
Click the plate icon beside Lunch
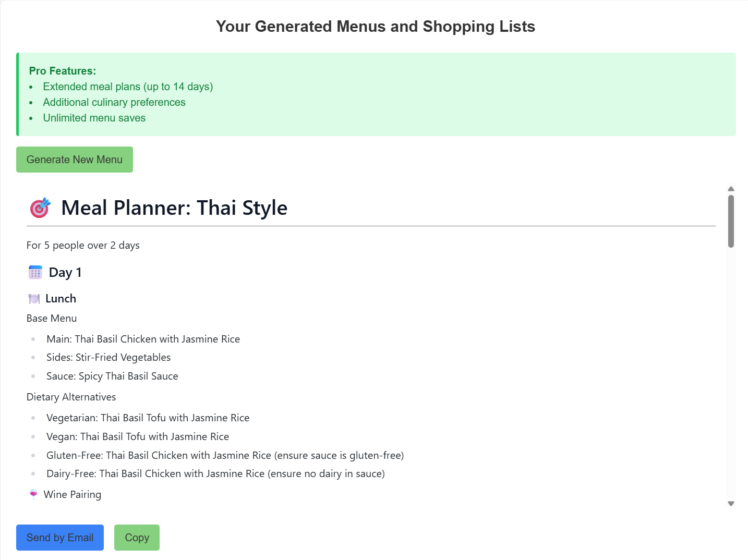pos(34,299)
